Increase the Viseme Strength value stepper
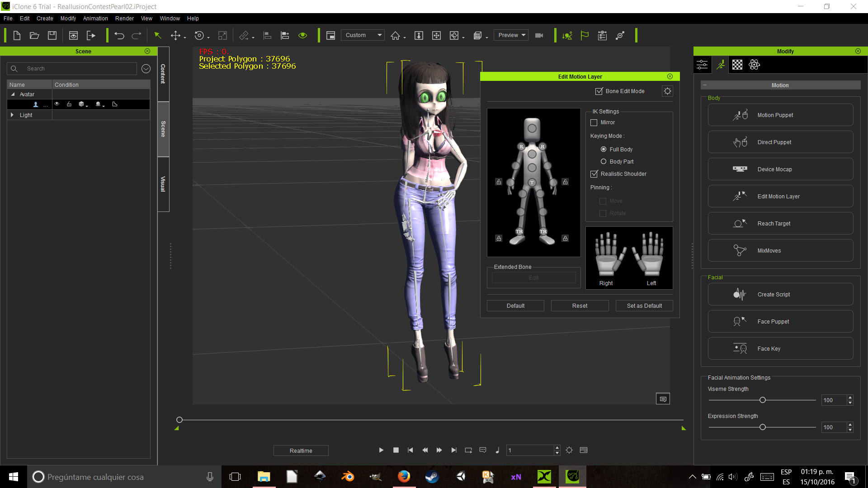The height and width of the screenshot is (488, 868). tap(850, 398)
